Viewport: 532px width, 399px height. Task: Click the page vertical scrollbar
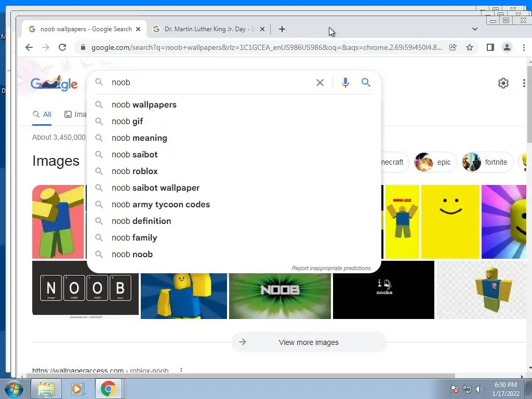[529, 105]
